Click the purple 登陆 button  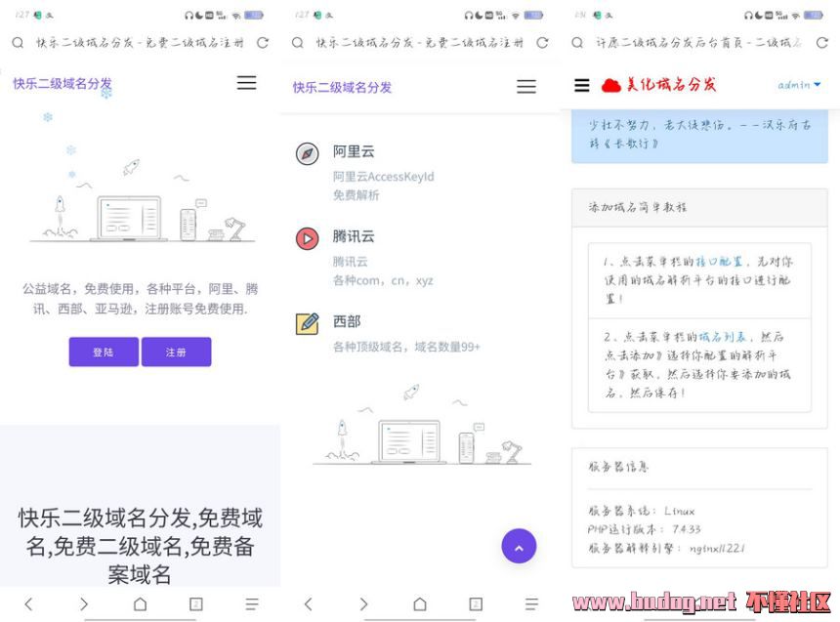104,352
